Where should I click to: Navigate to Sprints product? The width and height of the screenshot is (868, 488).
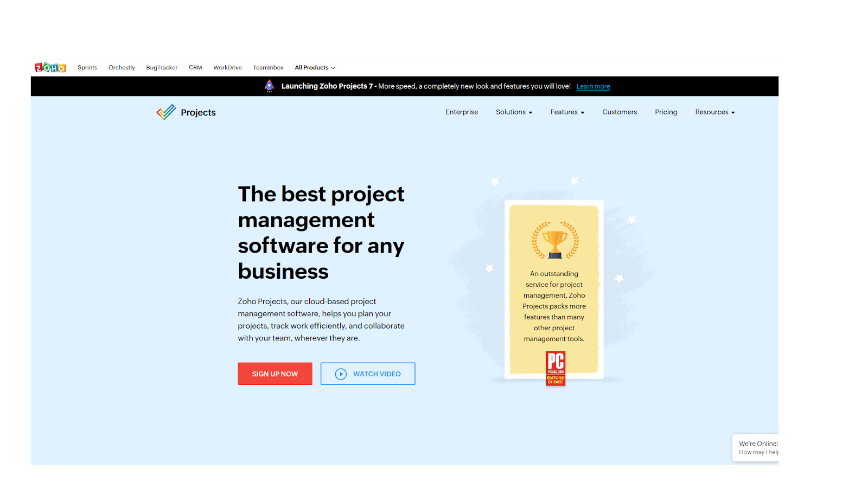point(87,68)
